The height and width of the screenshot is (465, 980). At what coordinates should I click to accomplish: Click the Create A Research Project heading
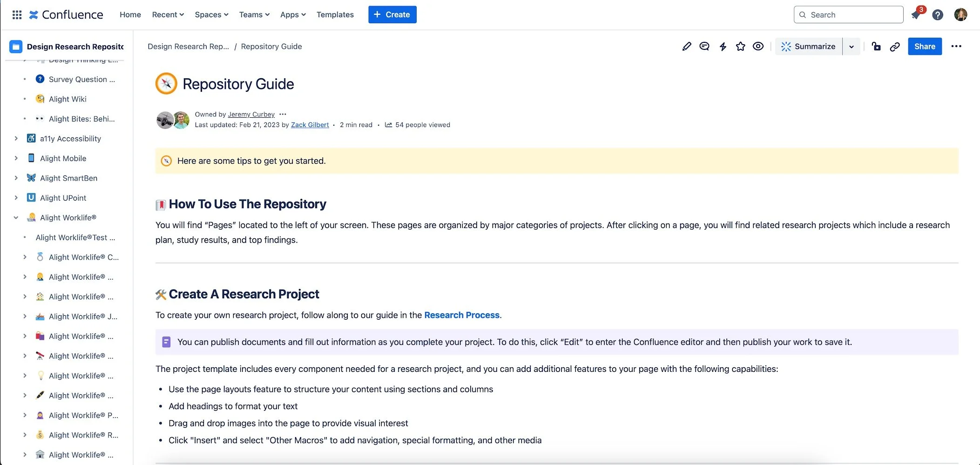tap(244, 294)
